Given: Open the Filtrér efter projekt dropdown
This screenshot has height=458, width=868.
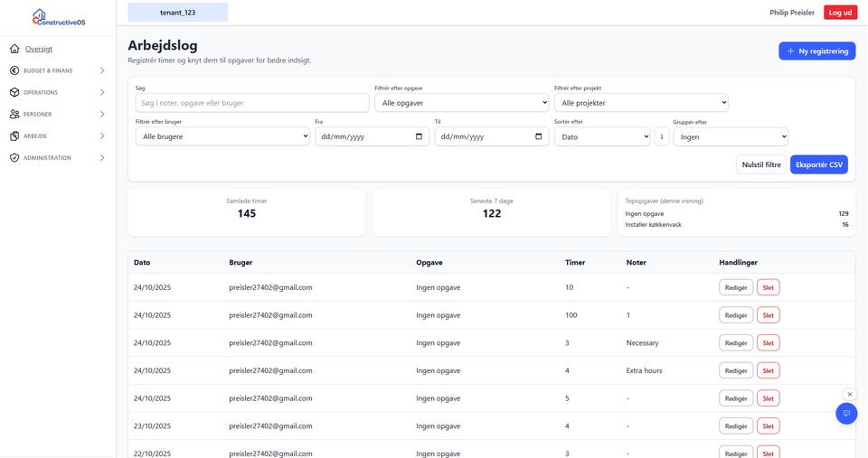Looking at the screenshot, I should [640, 103].
